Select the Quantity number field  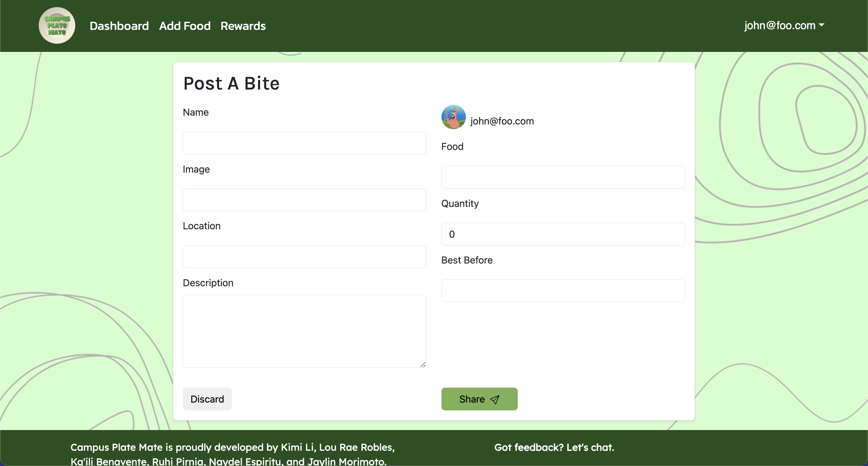point(563,234)
